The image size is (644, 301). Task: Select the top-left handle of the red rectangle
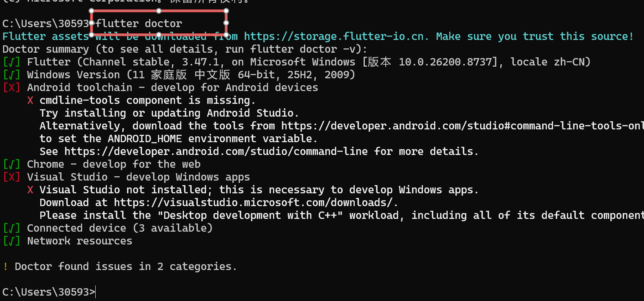coord(92,11)
